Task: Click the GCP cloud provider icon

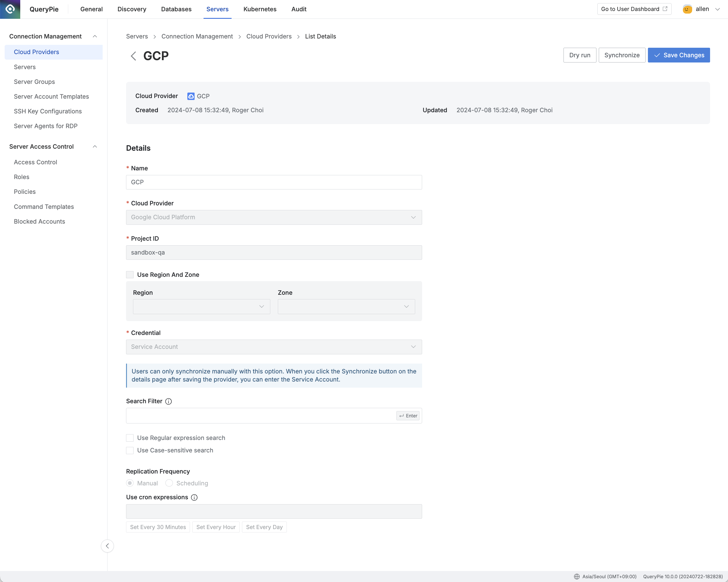Action: click(x=191, y=96)
